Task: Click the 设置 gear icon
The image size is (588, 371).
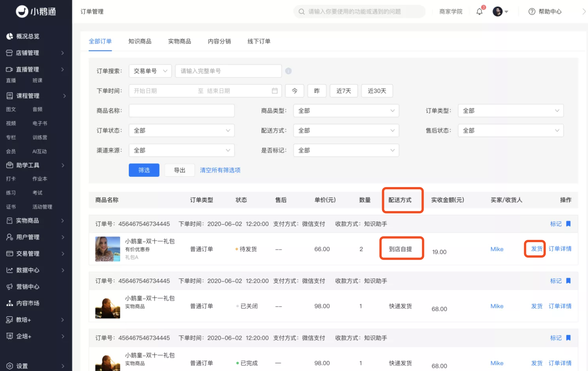Action: click(x=9, y=366)
